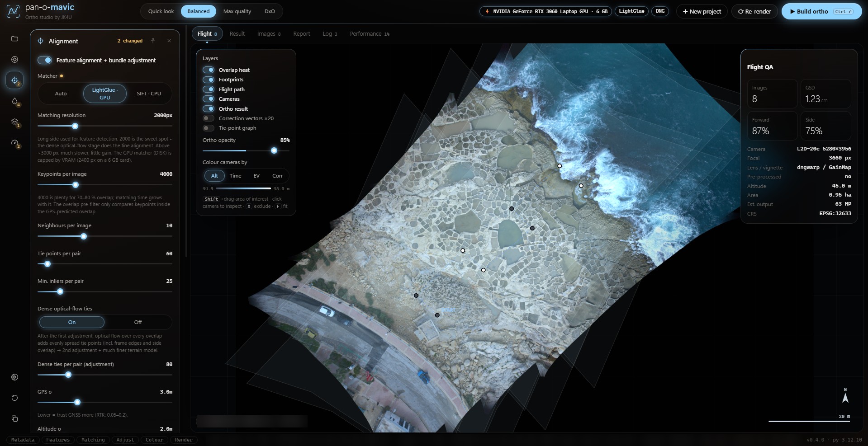The image size is (868, 446).
Task: Pin the Alignment panel
Action: [x=153, y=41]
